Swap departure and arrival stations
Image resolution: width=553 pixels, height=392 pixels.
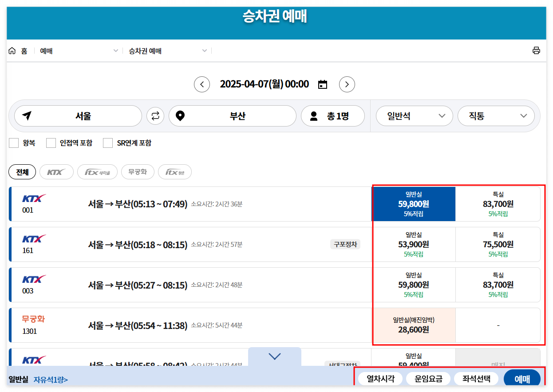pos(155,116)
